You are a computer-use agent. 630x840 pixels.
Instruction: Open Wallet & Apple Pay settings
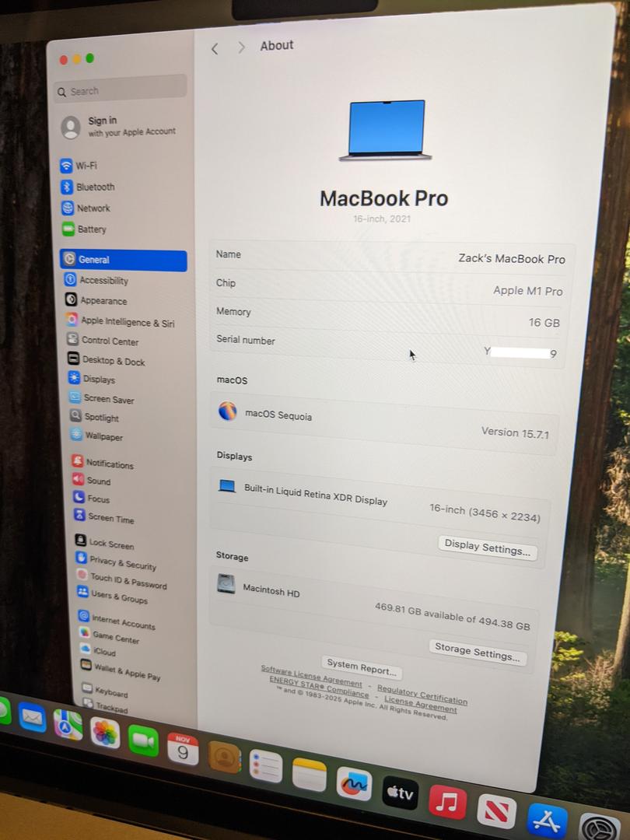[x=121, y=670]
